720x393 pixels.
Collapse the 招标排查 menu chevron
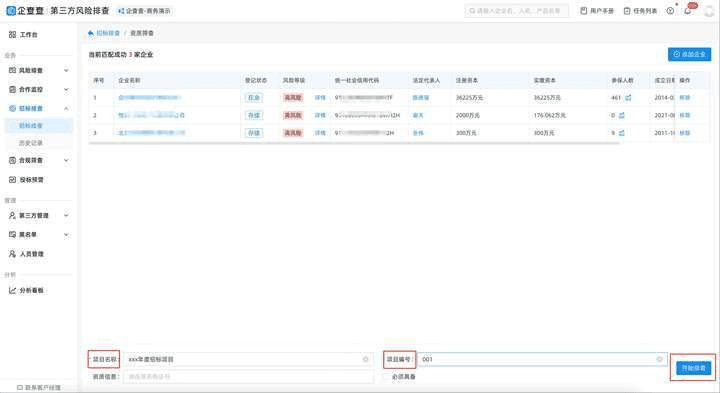[x=66, y=108]
